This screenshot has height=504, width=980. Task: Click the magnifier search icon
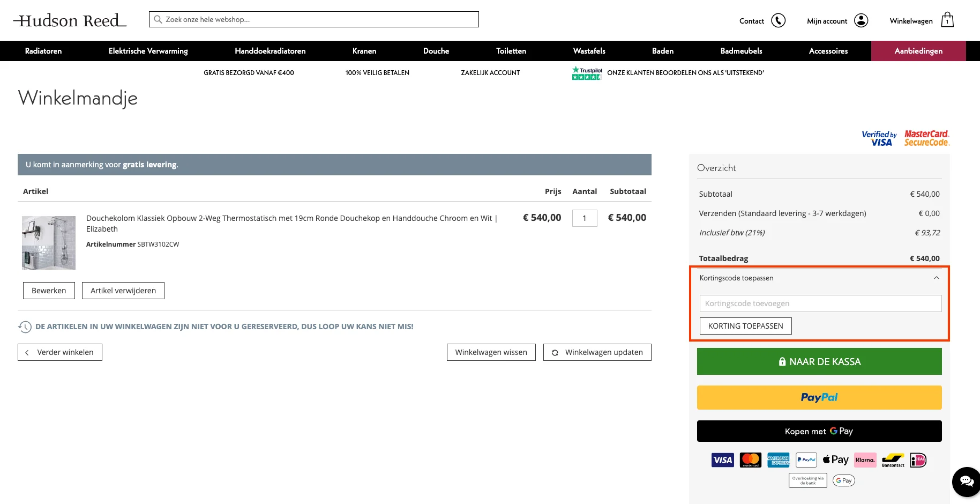(x=158, y=19)
